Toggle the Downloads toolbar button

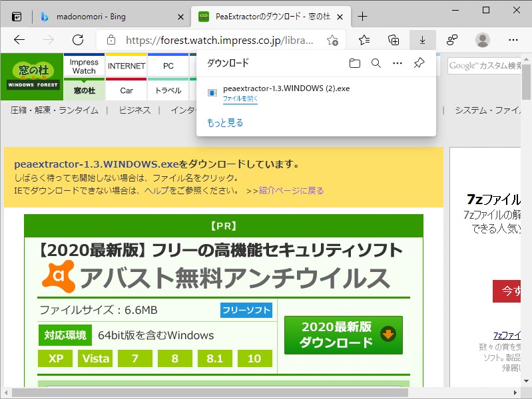pyautogui.click(x=422, y=40)
